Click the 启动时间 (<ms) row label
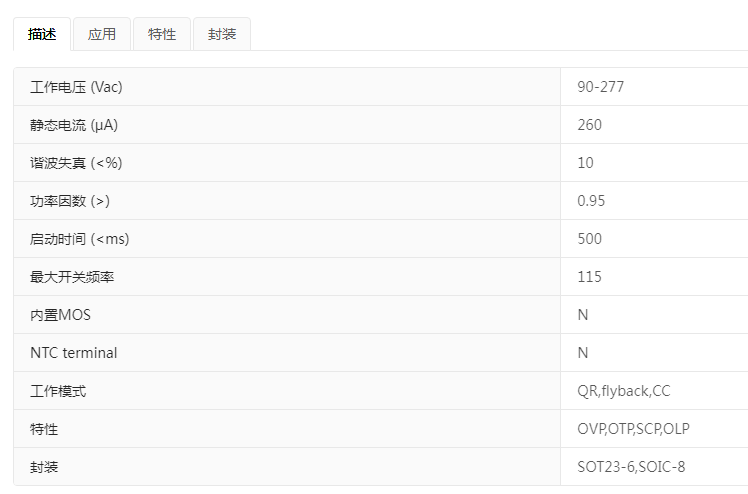 point(80,239)
